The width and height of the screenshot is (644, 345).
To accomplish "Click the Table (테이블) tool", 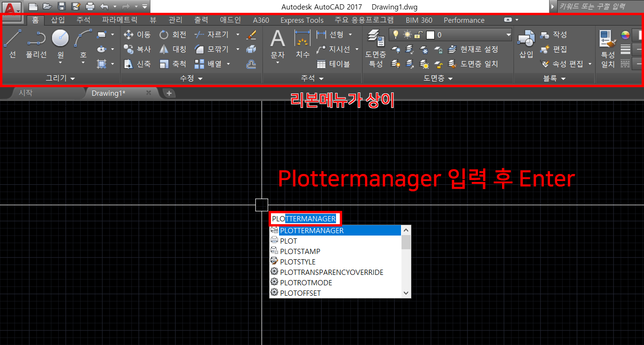I will (334, 64).
